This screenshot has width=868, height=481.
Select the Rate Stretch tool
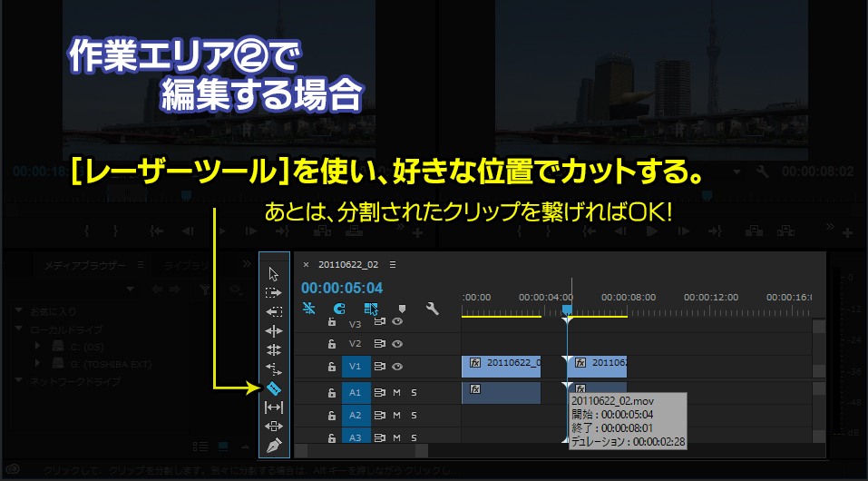click(274, 369)
